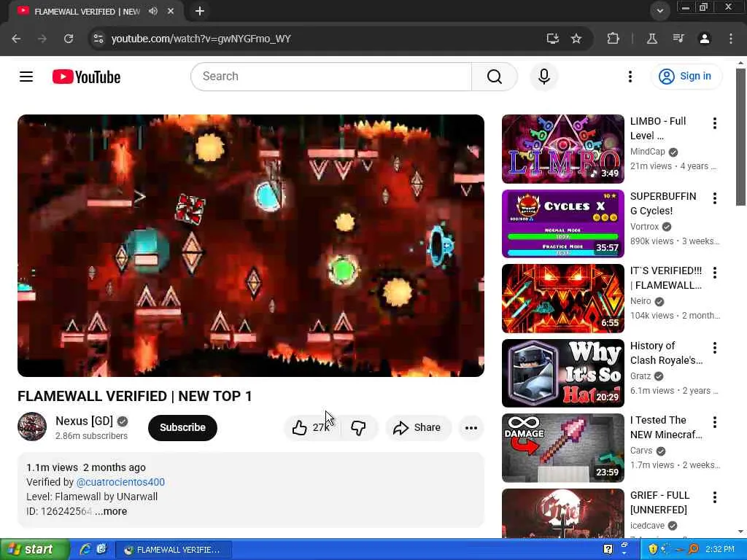This screenshot has height=560, width=747.
Task: Open browser profile icon
Action: pyautogui.click(x=705, y=39)
